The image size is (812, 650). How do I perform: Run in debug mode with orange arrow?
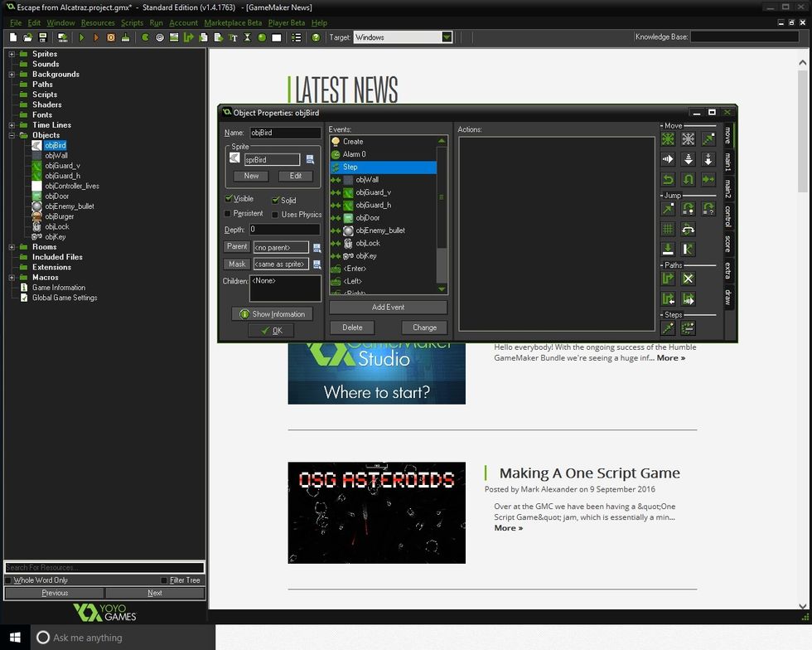(x=96, y=37)
